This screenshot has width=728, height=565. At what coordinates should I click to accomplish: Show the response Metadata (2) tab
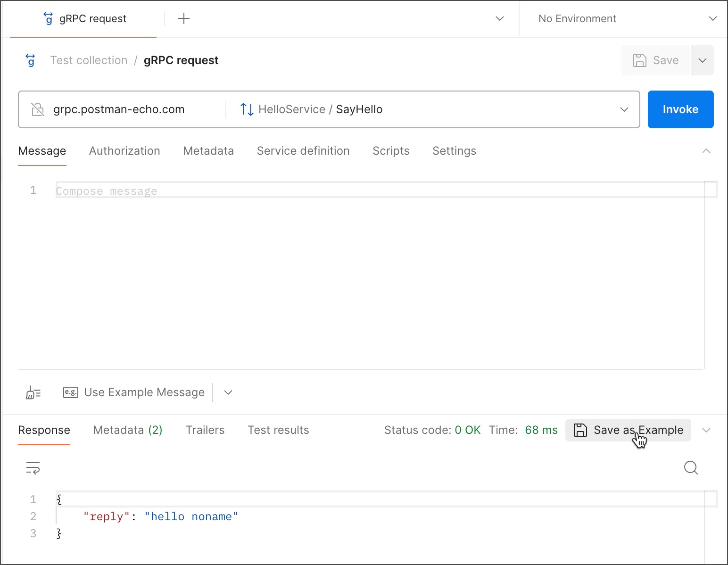point(128,430)
